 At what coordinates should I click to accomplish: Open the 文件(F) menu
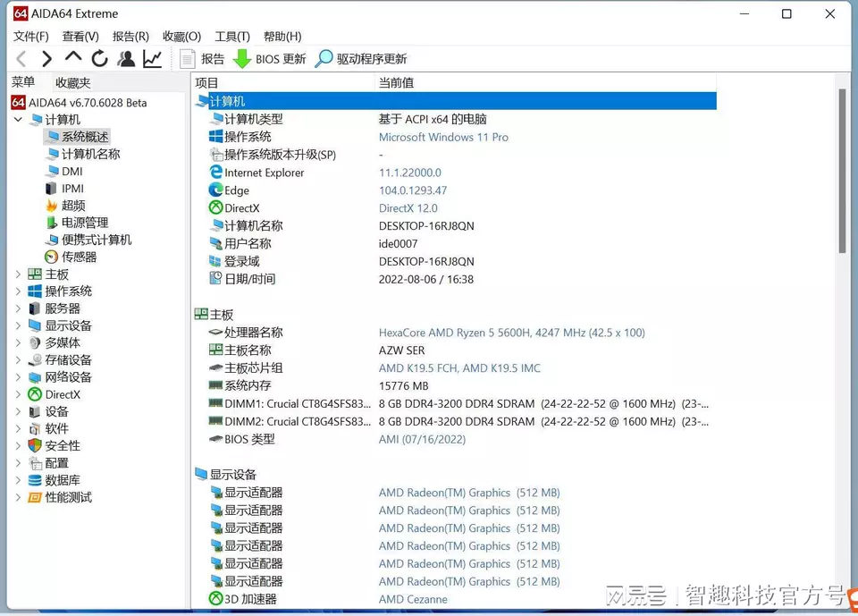click(30, 36)
